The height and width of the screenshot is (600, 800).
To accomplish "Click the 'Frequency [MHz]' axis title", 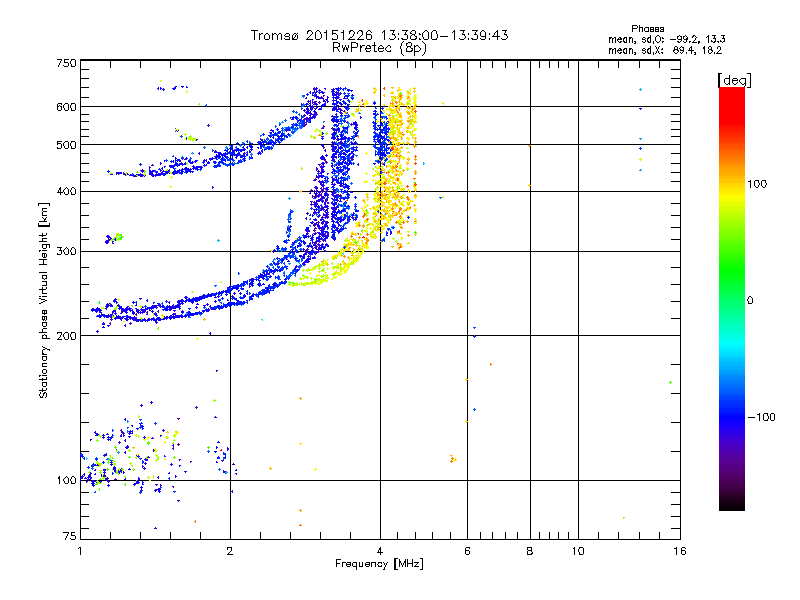I will 379,564.
